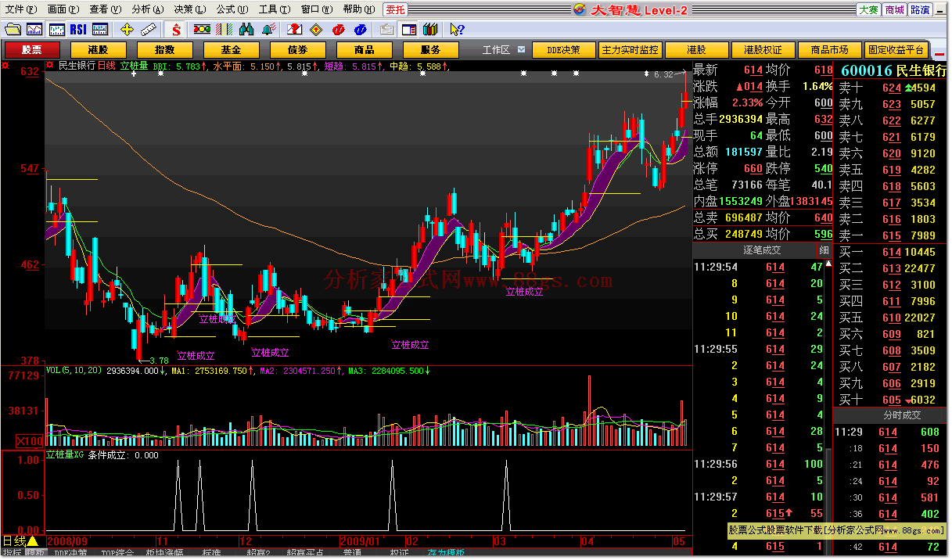952x560 pixels.
Task: Open the traffic light signal icon
Action: tap(202, 30)
